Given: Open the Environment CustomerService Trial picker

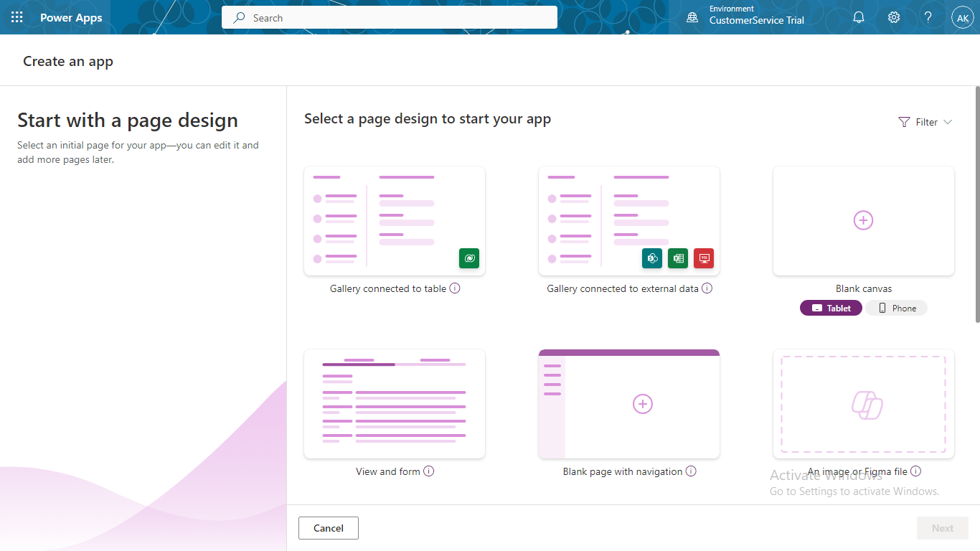Looking at the screenshot, I should [746, 17].
